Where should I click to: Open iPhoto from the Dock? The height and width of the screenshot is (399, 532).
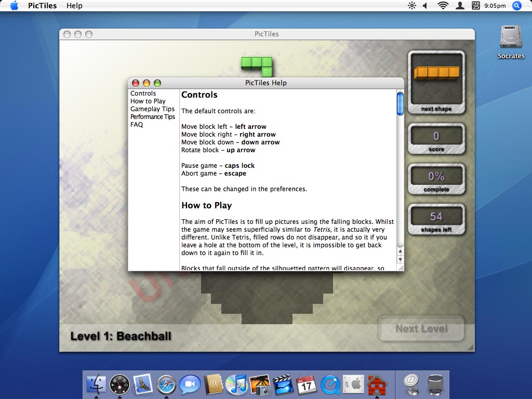[x=260, y=384]
